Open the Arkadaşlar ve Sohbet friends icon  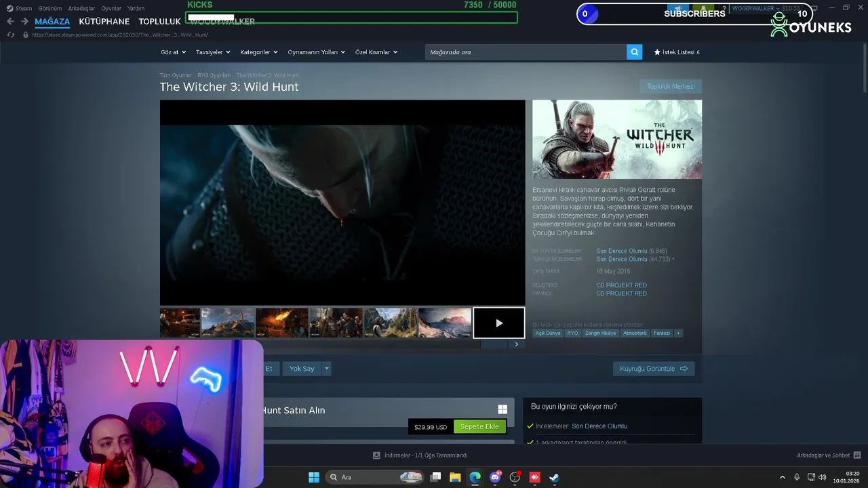(x=856, y=455)
